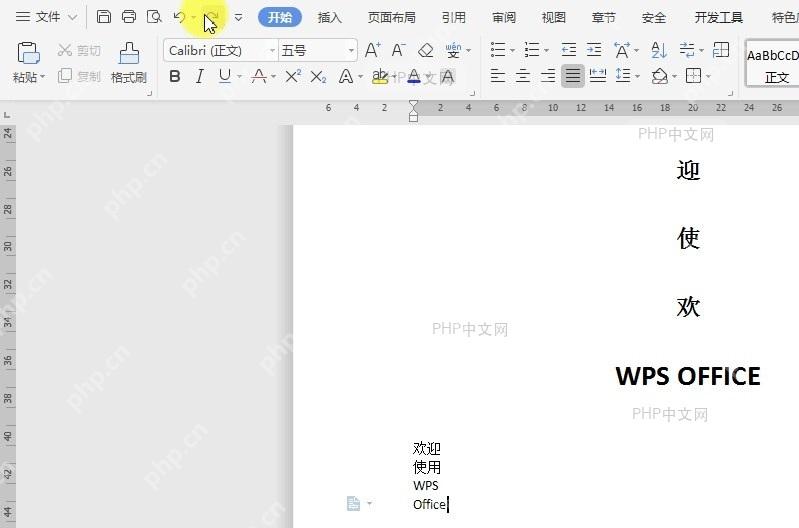Screen dimensions: 799x528
Task: Click the sort A-Z icon
Action: click(x=659, y=50)
